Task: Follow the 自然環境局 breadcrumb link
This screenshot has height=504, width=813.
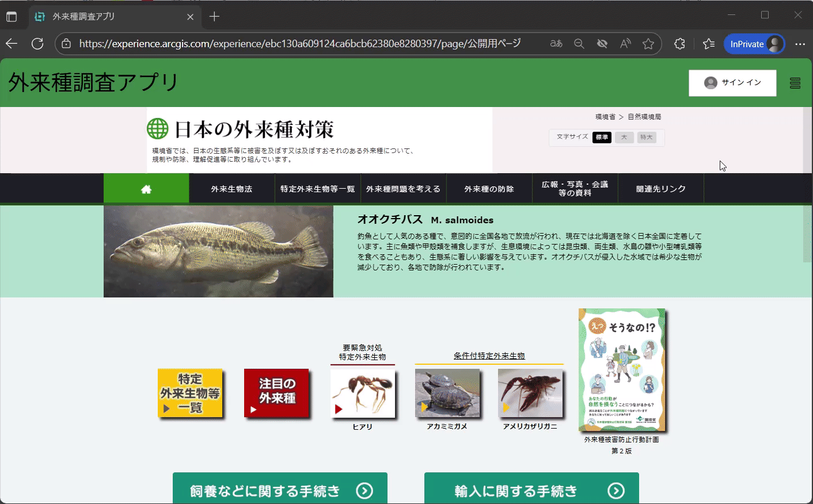Action: [644, 117]
